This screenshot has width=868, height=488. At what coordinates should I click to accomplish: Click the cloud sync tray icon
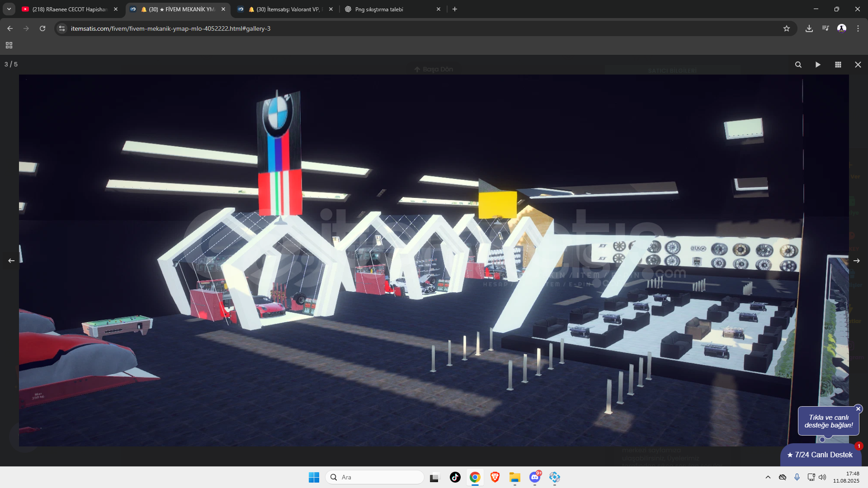pos(783,477)
